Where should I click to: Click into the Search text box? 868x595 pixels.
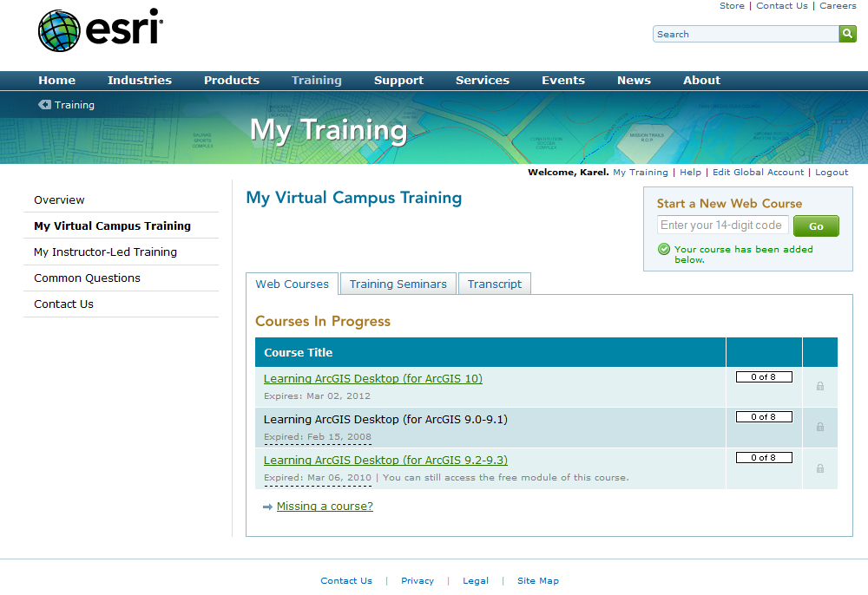pos(746,34)
